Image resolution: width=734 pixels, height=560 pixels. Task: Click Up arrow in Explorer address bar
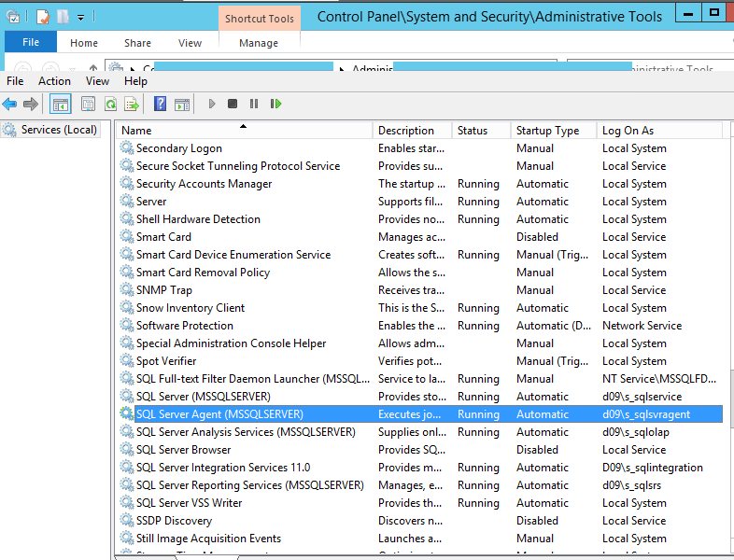pos(93,68)
